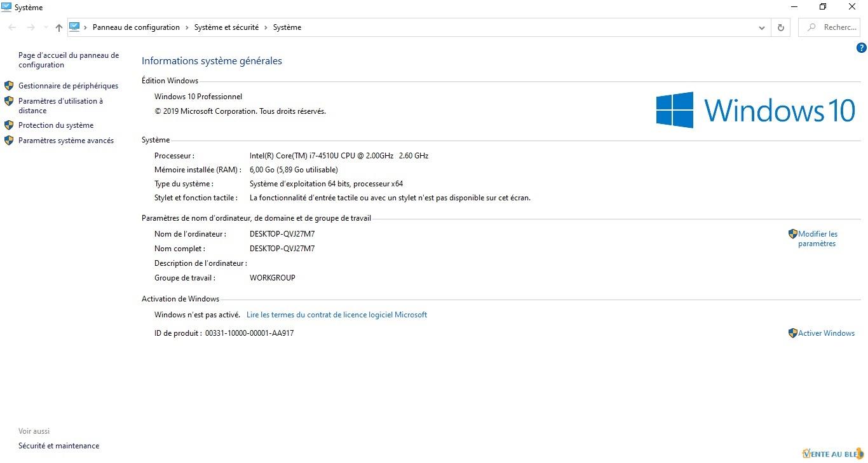Screen dimensions: 868x463
Task: Open the address bar history dropdown
Action: tap(761, 27)
